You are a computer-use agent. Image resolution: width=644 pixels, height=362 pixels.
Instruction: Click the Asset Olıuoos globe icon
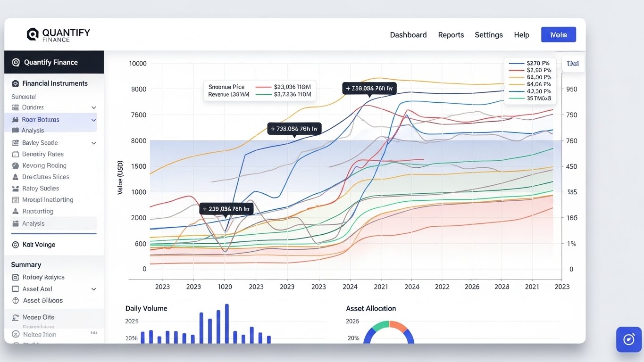click(15, 300)
